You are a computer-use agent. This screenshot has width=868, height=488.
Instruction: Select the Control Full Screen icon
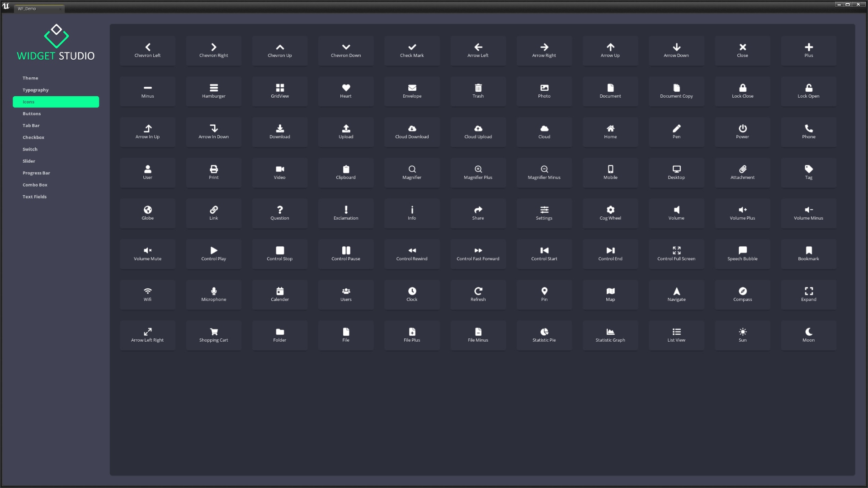pos(676,253)
